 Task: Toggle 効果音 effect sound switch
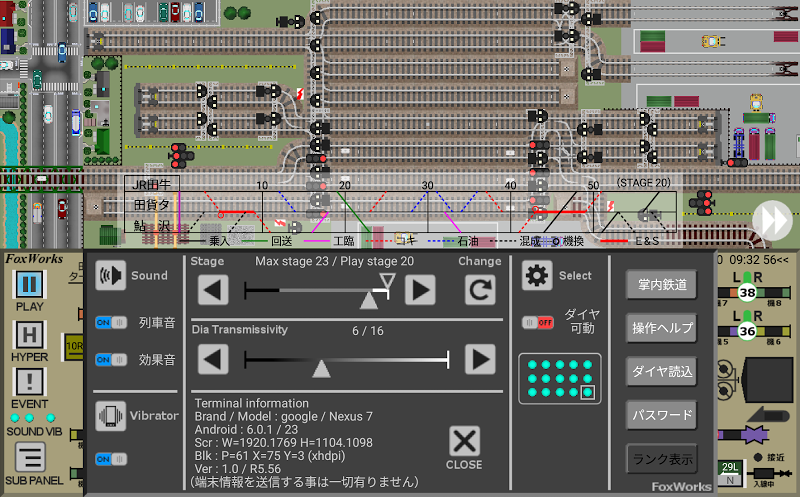click(x=111, y=360)
